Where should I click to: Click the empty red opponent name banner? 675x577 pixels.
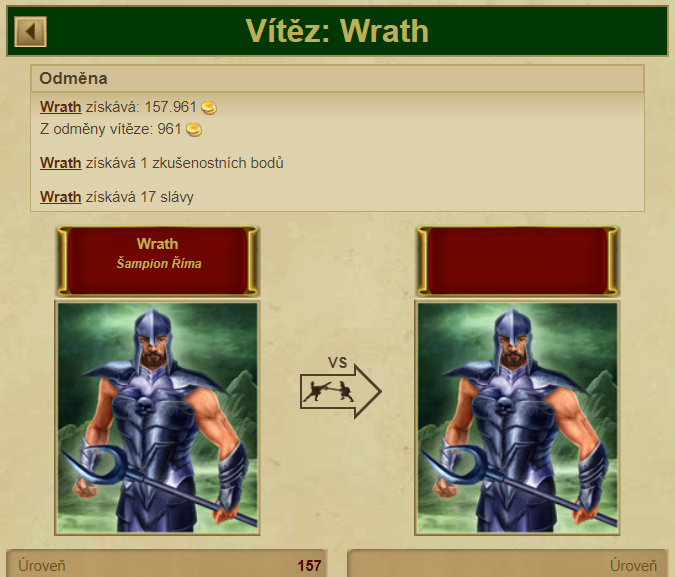(x=517, y=261)
